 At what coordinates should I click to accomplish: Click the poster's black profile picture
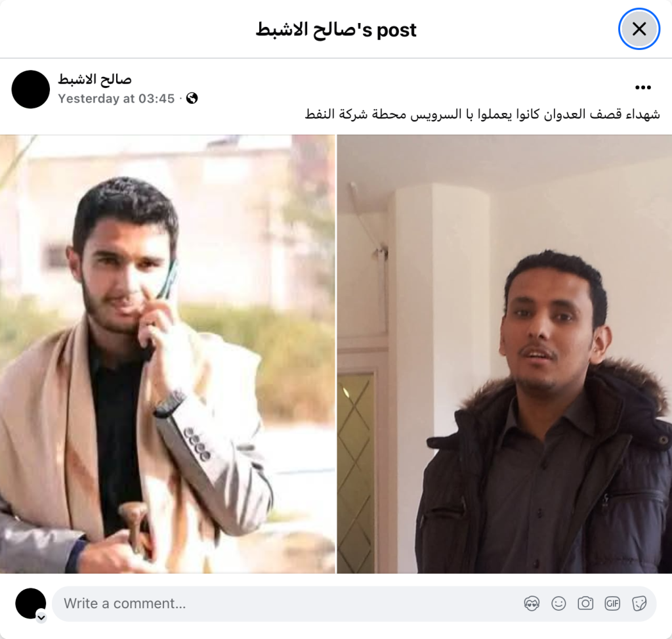point(30,89)
